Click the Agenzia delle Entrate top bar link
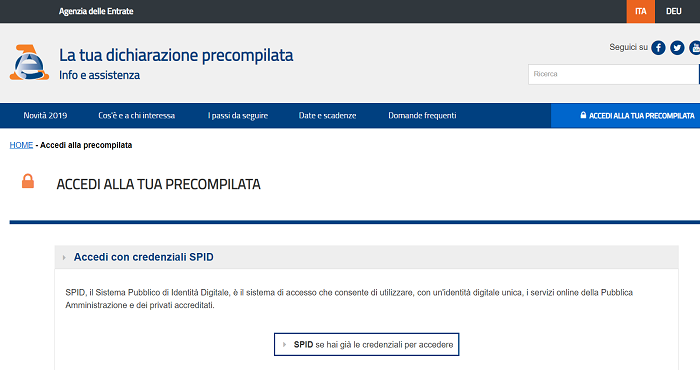700x370 pixels. coord(96,11)
